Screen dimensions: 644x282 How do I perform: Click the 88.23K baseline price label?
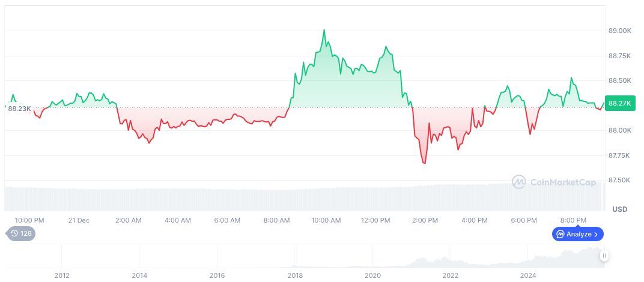pos(20,109)
